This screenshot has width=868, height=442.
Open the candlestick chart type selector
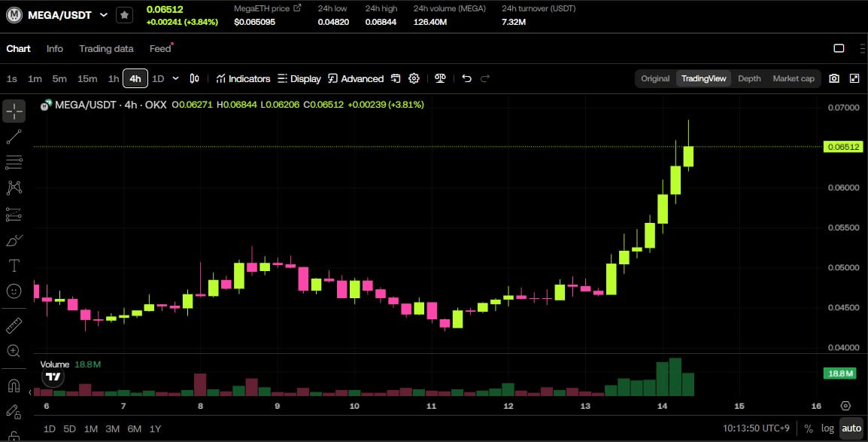pos(194,78)
